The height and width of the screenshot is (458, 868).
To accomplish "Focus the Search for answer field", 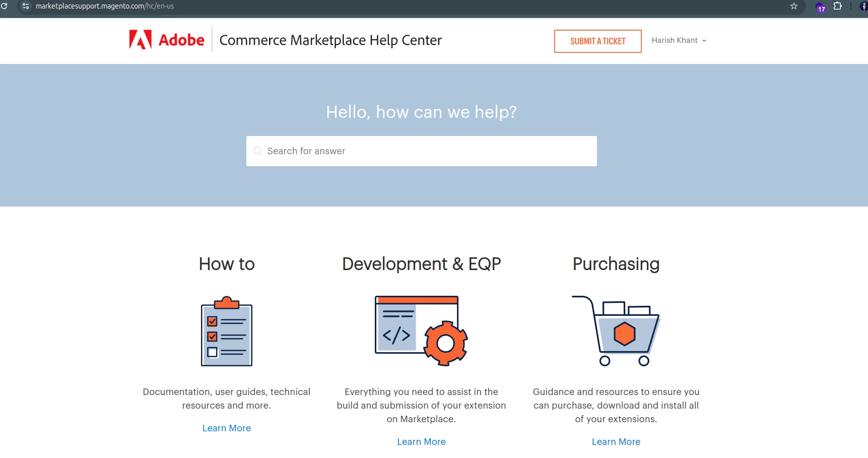I will [422, 151].
